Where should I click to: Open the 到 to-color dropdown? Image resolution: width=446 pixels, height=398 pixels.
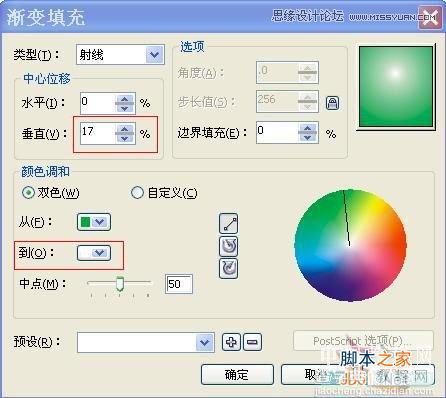(100, 253)
